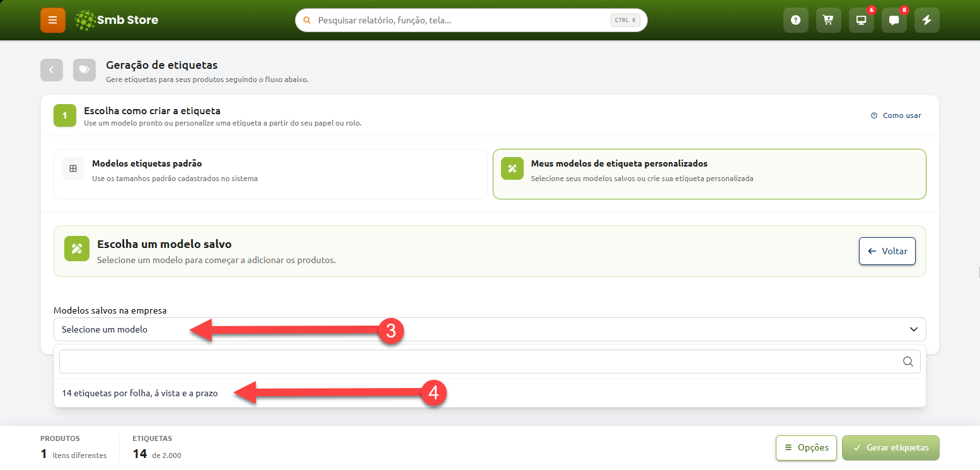Image resolution: width=980 pixels, height=470 pixels.
Task: Click the Modelos salvos na empresa label
Action: pyautogui.click(x=110, y=310)
